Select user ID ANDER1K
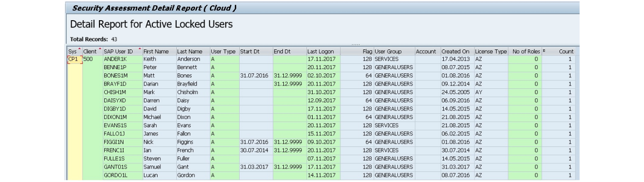The height and width of the screenshot is (182, 644). 122,59
